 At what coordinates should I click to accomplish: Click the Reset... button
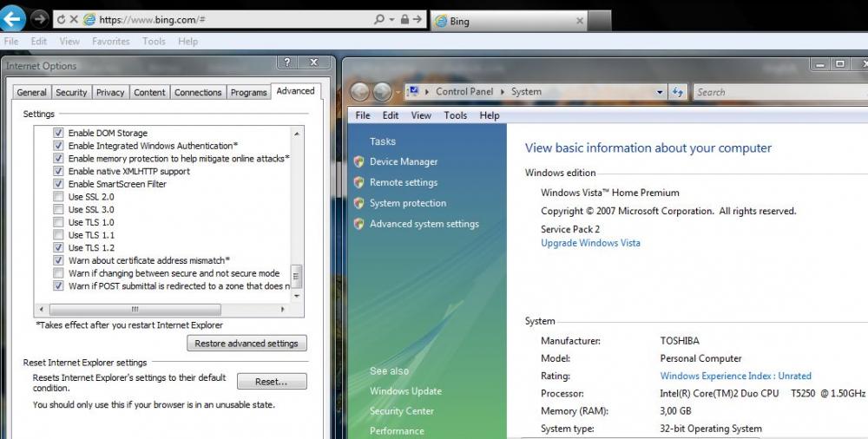click(271, 382)
